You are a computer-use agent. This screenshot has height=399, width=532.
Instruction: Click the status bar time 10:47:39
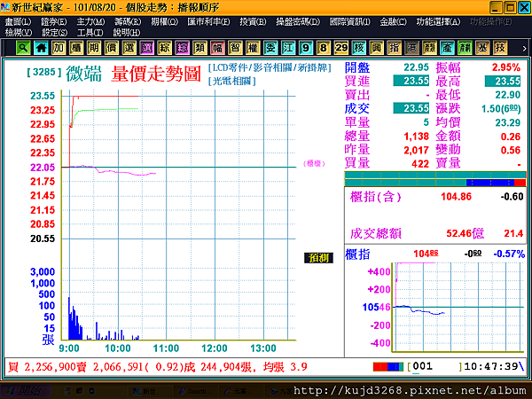click(491, 366)
